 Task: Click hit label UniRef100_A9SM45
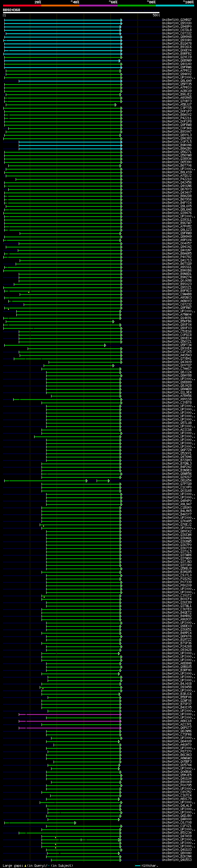(x=177, y=98)
